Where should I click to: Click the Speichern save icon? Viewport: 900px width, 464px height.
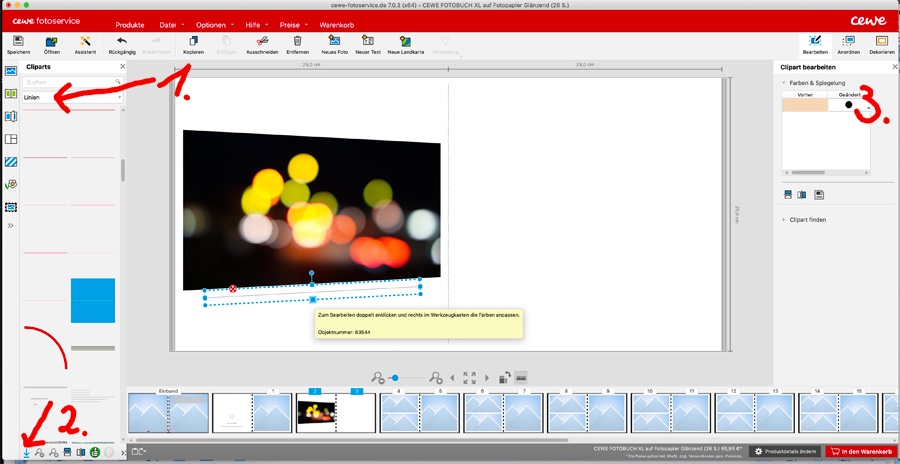[18, 42]
